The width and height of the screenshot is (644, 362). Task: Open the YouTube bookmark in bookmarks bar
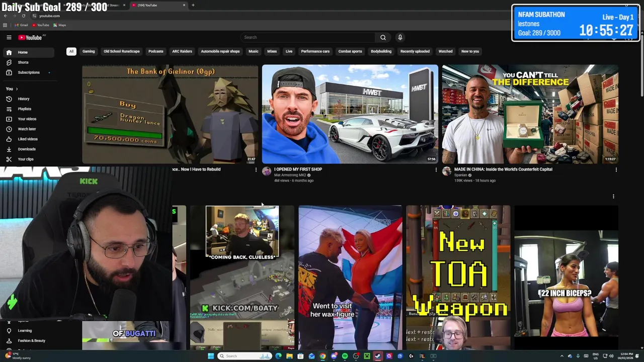[x=41, y=25]
